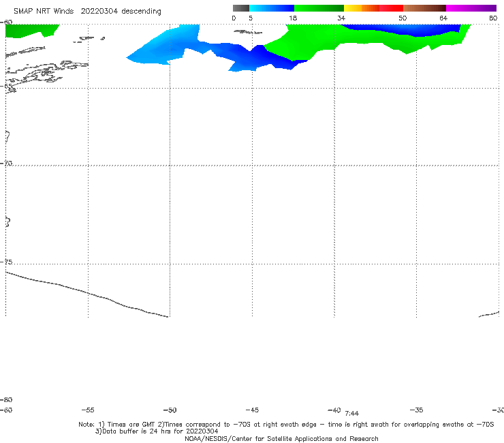
Task: Click the NOAA/NESDIS credit line
Action: click(281, 439)
